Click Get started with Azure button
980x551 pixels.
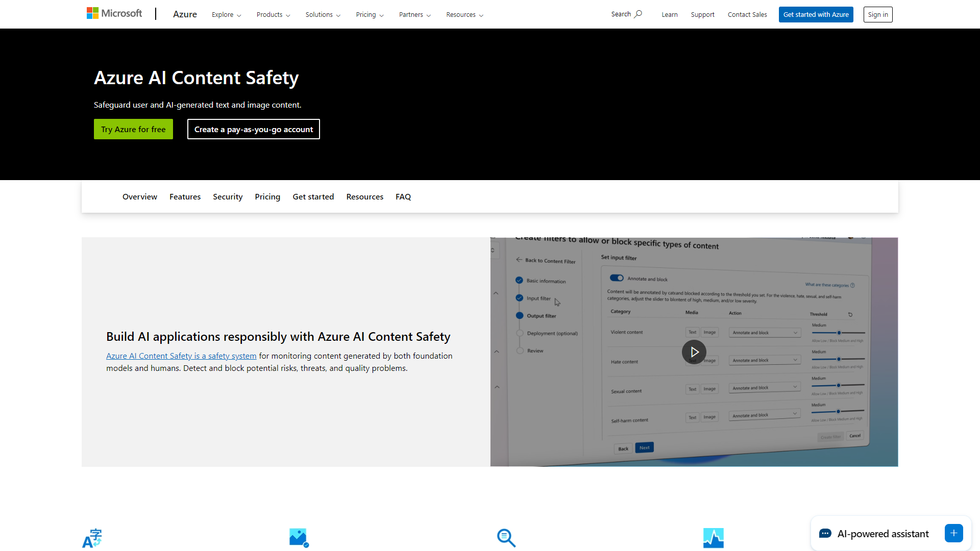(816, 14)
